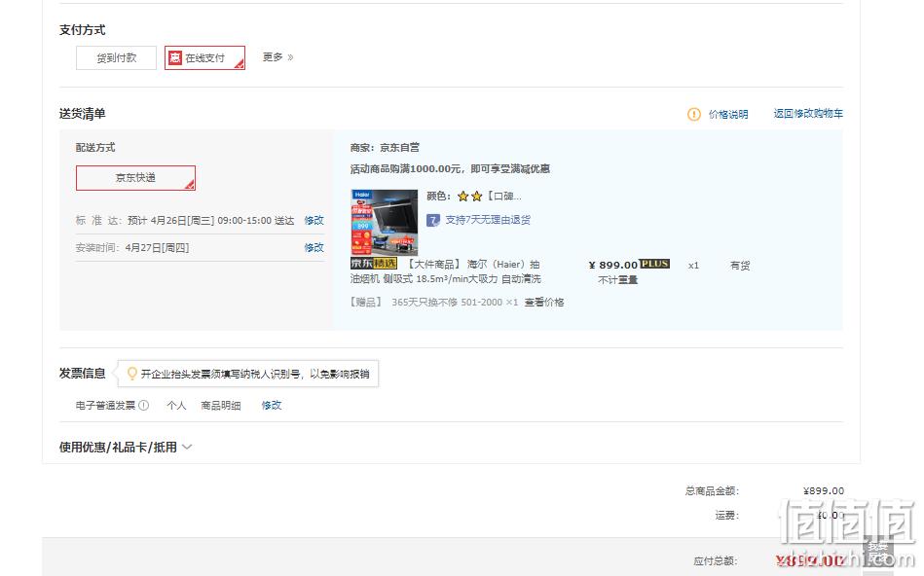Choose 在线支付 as payment method
Viewport: 924px width, 576px height.
pos(204,57)
